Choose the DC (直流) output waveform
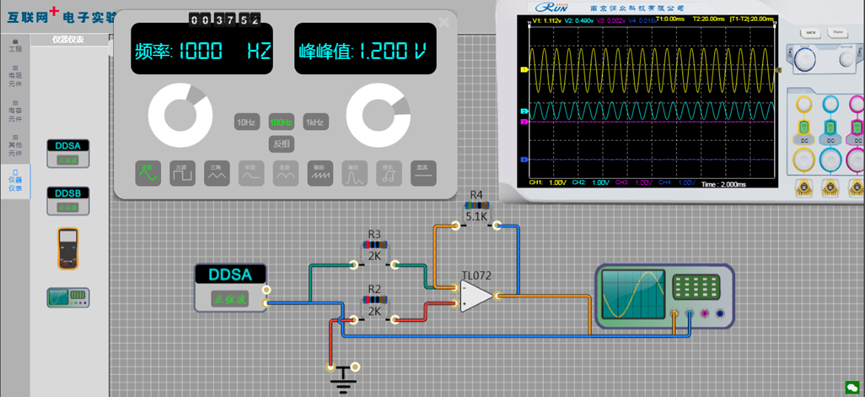 point(423,173)
